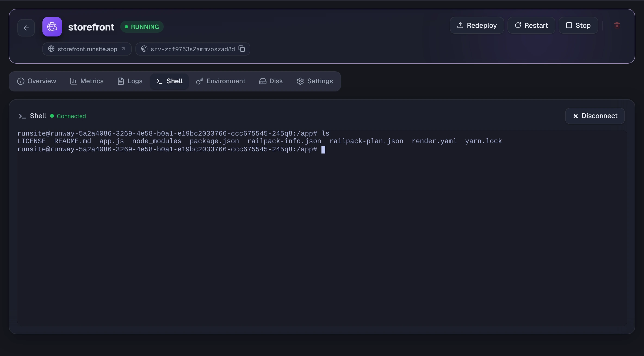Open the Overview tab

(x=37, y=81)
